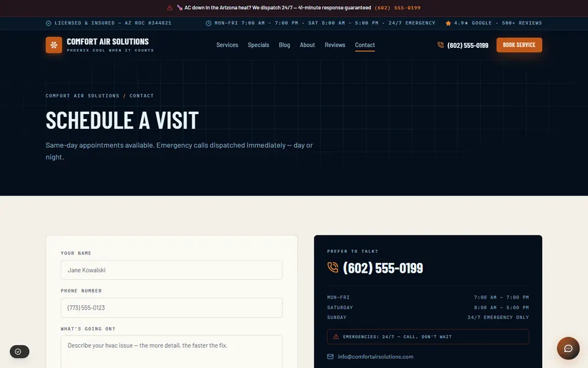The image size is (588, 368).
Task: Open the Blog nav link
Action: 284,45
